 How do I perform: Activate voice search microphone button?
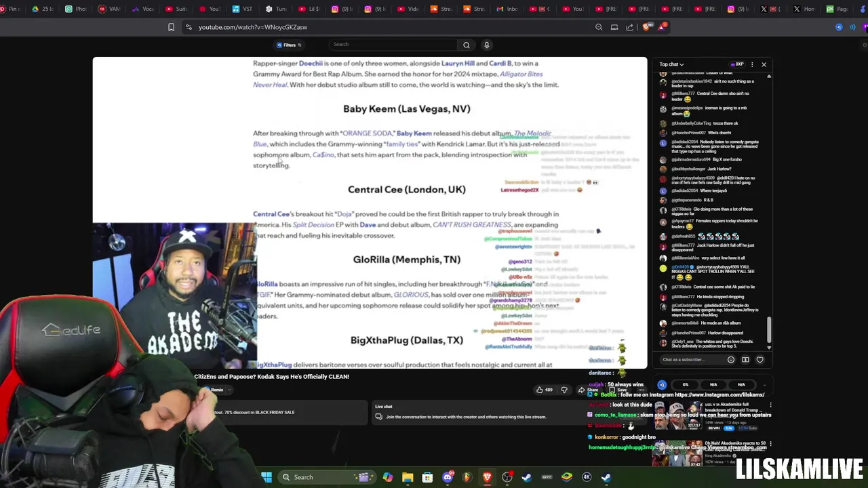[486, 45]
